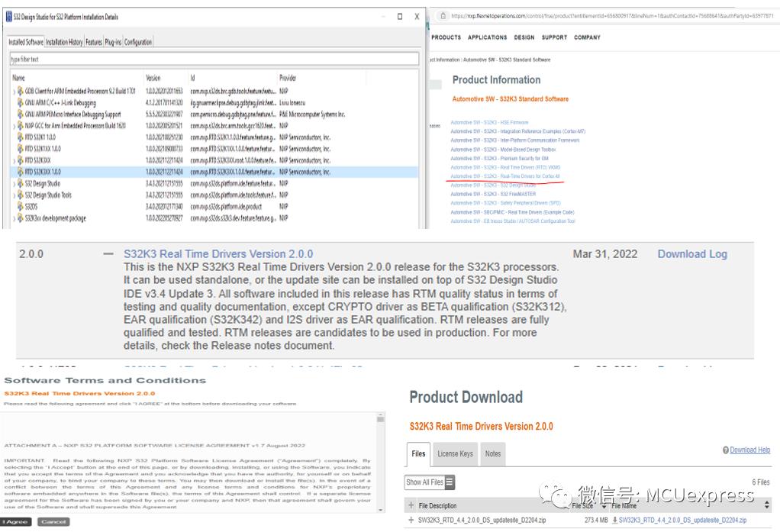Collapse the version 2.0.0 release entry
This screenshot has height=532, width=780.
pyautogui.click(x=108, y=254)
